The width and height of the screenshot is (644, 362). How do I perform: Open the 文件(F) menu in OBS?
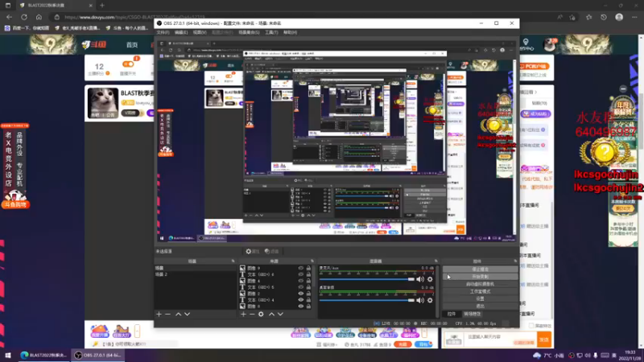point(163,32)
